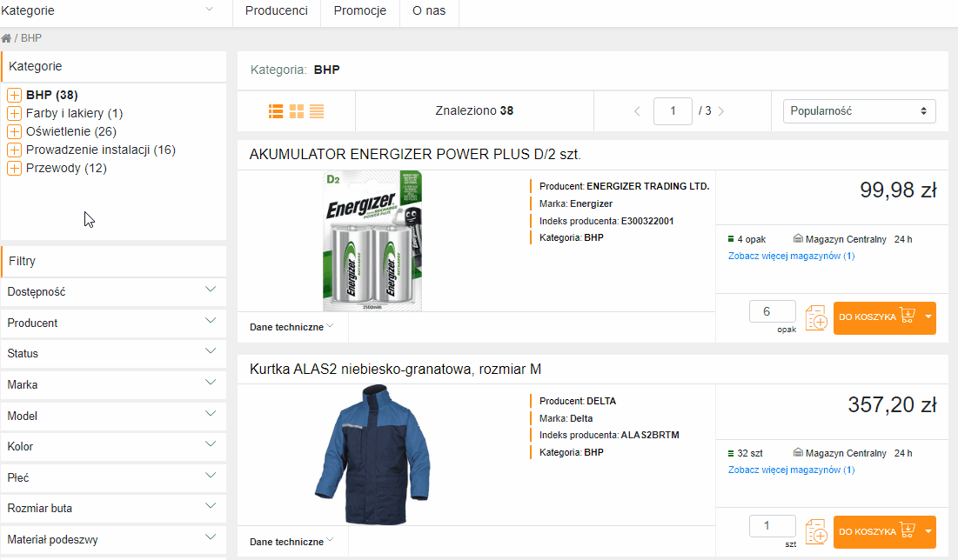Click Indeks producenta ALAS2BRTM text
The height and width of the screenshot is (560, 958).
tap(609, 436)
